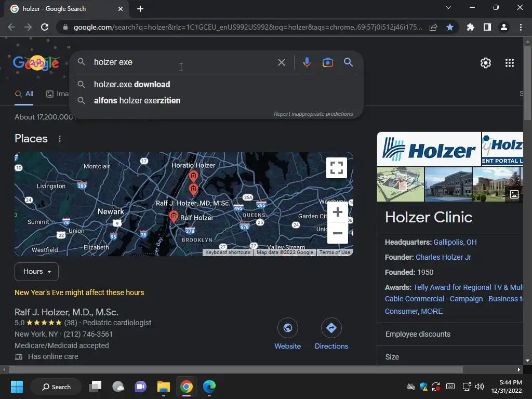Open the volume control in tray

click(x=479, y=387)
